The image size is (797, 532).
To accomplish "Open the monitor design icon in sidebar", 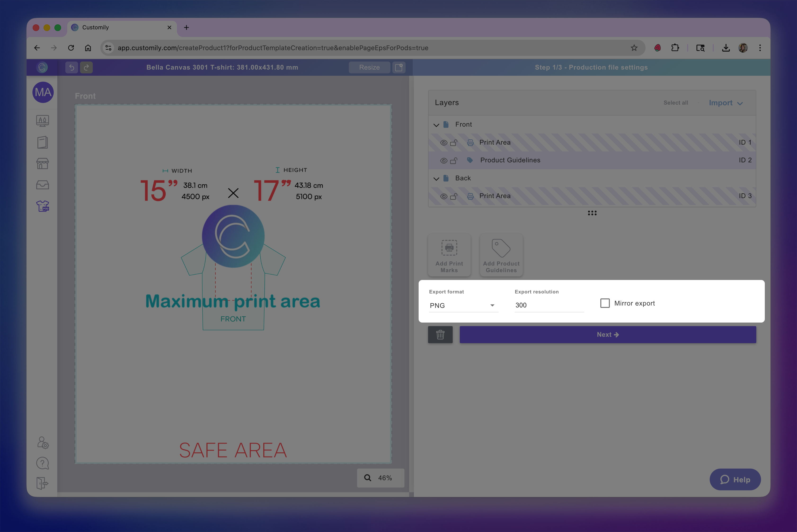I will pyautogui.click(x=42, y=121).
